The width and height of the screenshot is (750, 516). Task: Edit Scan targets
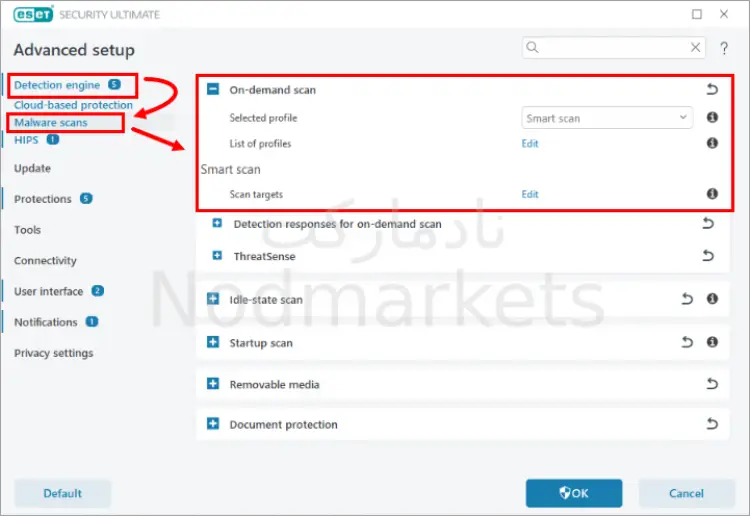(529, 194)
